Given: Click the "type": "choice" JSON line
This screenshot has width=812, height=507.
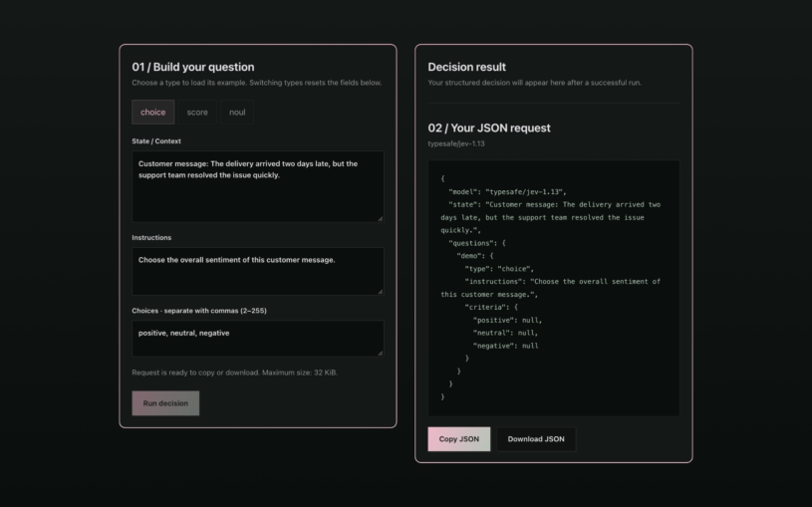Looking at the screenshot, I should [x=499, y=269].
